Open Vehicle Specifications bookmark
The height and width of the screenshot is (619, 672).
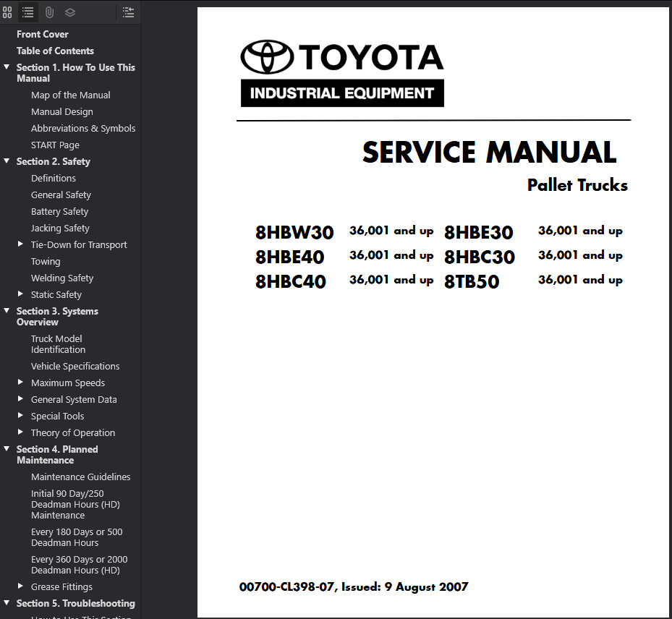(75, 366)
